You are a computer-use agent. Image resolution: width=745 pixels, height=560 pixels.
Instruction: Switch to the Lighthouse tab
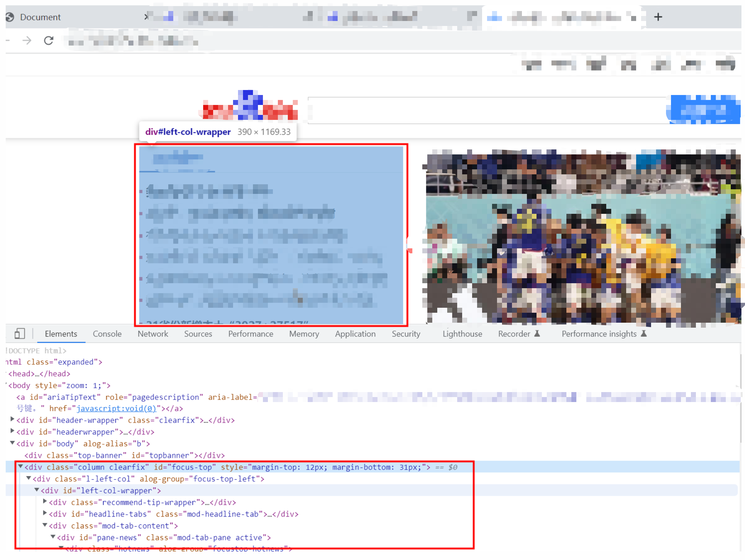pyautogui.click(x=462, y=334)
